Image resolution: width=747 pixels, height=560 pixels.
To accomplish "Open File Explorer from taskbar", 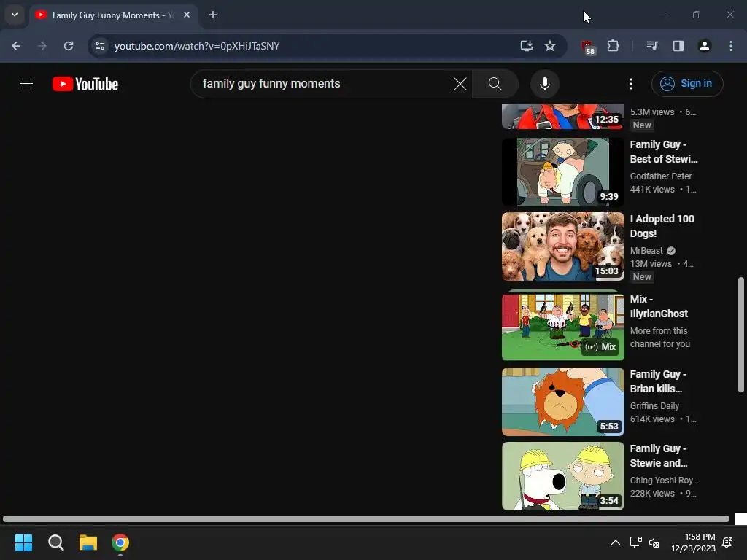I will click(88, 542).
